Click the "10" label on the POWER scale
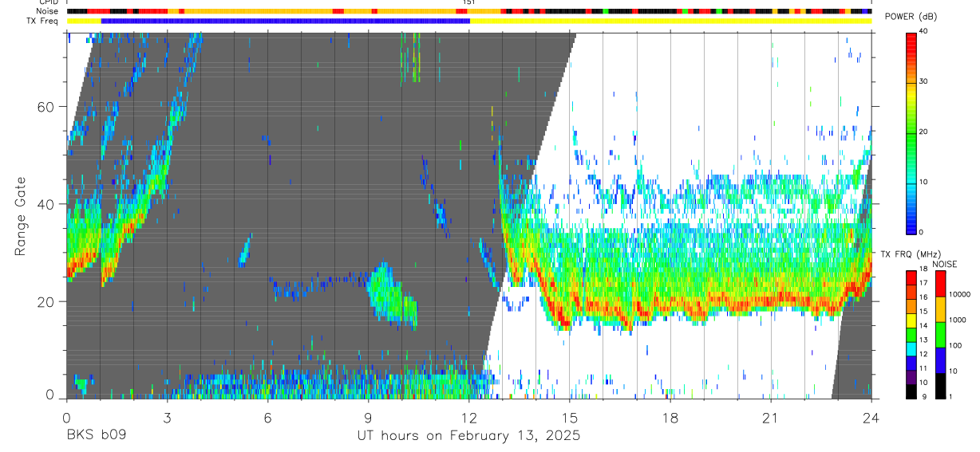The image size is (980, 452). pyautogui.click(x=923, y=183)
